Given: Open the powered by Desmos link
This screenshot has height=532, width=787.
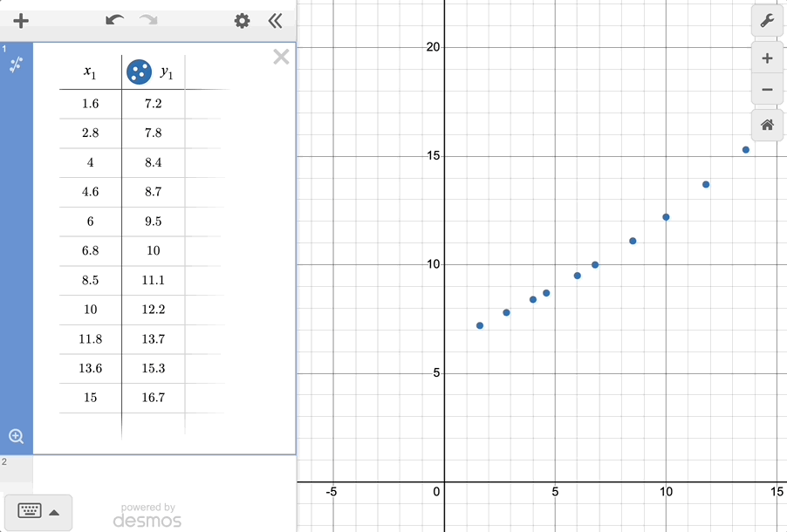Looking at the screenshot, I should [147, 515].
